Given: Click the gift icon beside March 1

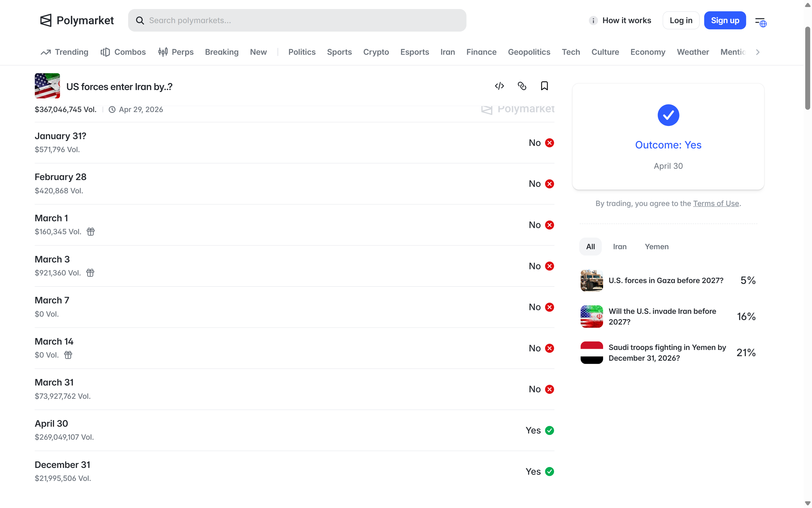Looking at the screenshot, I should click(91, 231).
